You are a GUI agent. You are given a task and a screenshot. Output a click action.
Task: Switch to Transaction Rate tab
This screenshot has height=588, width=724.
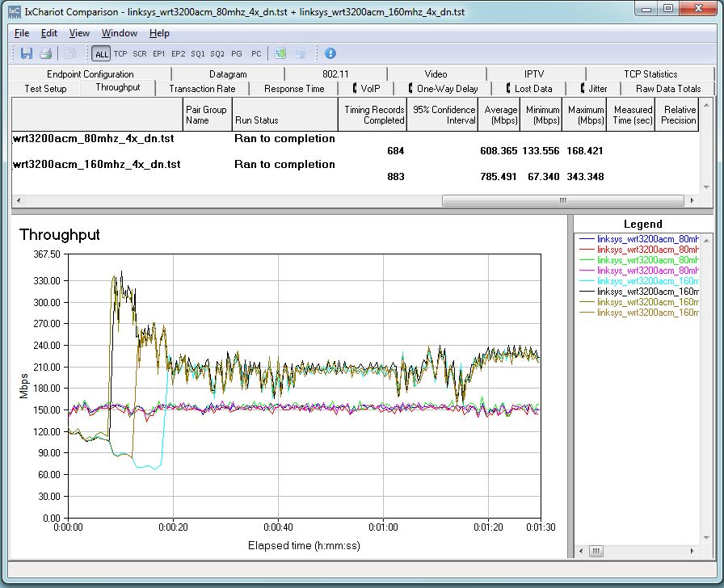click(202, 89)
